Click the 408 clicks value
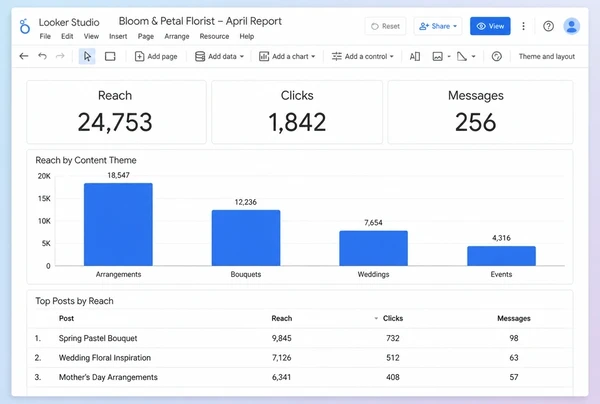600x404 pixels. pyautogui.click(x=393, y=377)
